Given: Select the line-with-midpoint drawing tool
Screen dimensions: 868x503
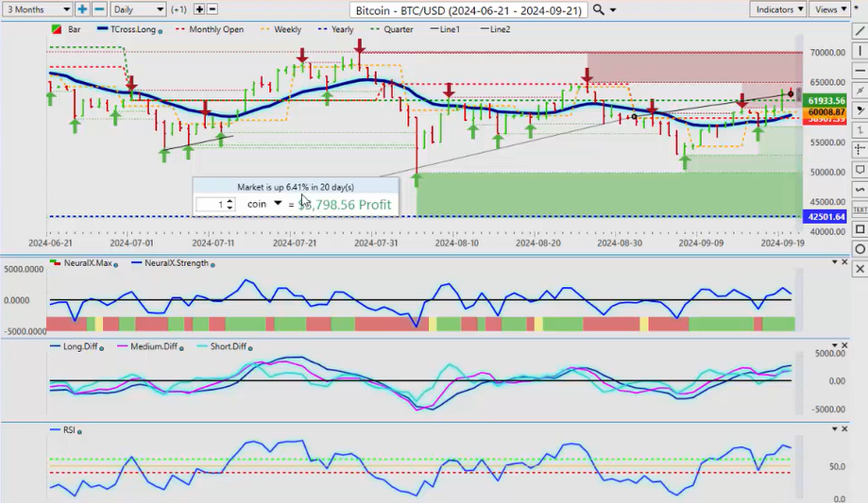Looking at the screenshot, I should [859, 91].
